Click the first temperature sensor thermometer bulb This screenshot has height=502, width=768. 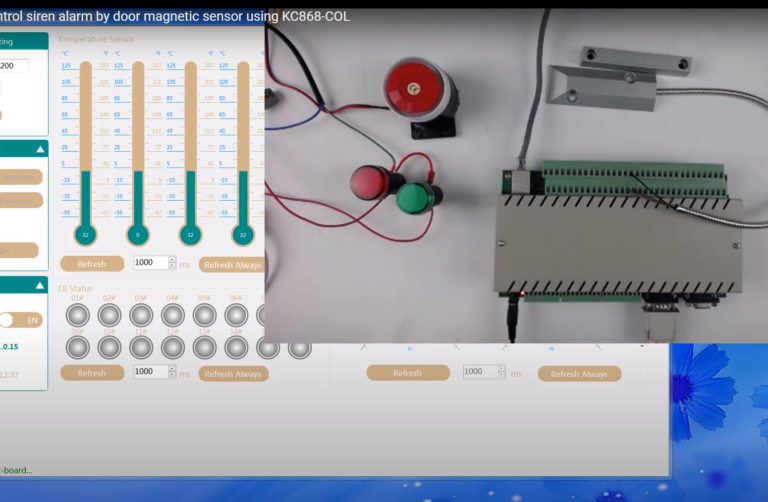click(85, 235)
